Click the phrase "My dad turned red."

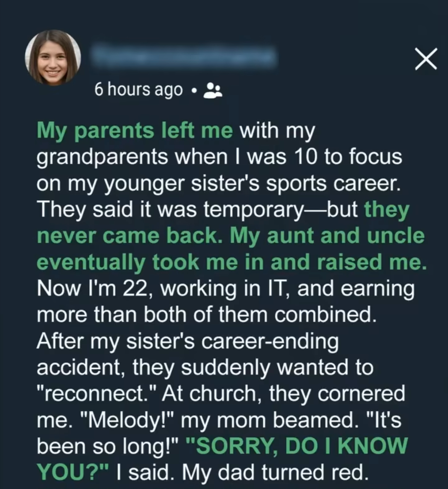[x=275, y=472]
